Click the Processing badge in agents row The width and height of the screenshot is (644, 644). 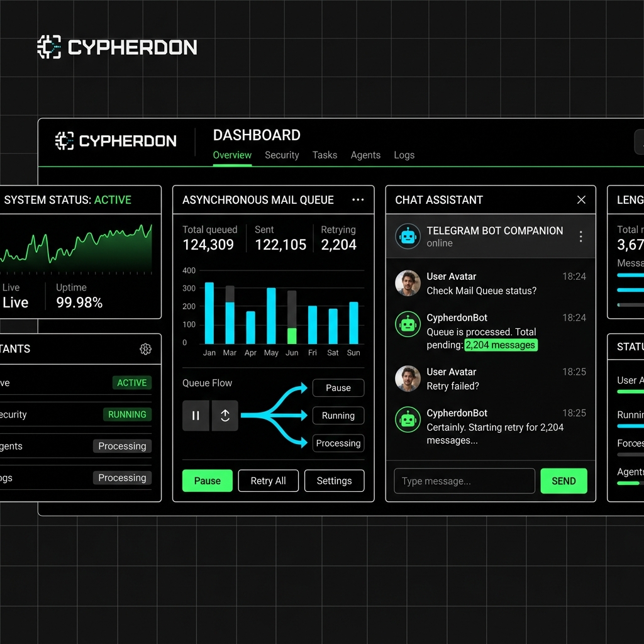point(122,446)
